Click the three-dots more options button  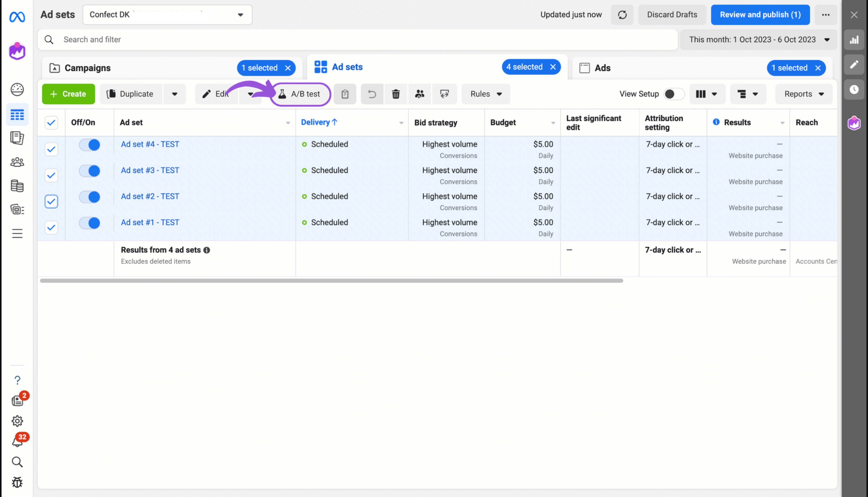pos(826,15)
